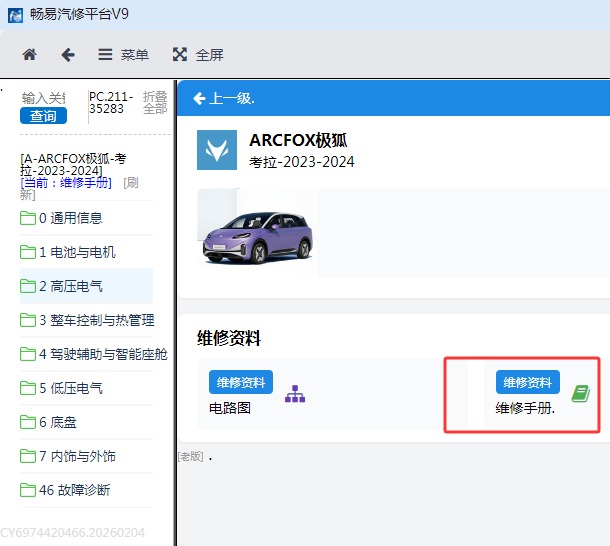The height and width of the screenshot is (546, 610).
Task: Click the 畅易汽修平台V9 app icon
Action: tap(15, 15)
